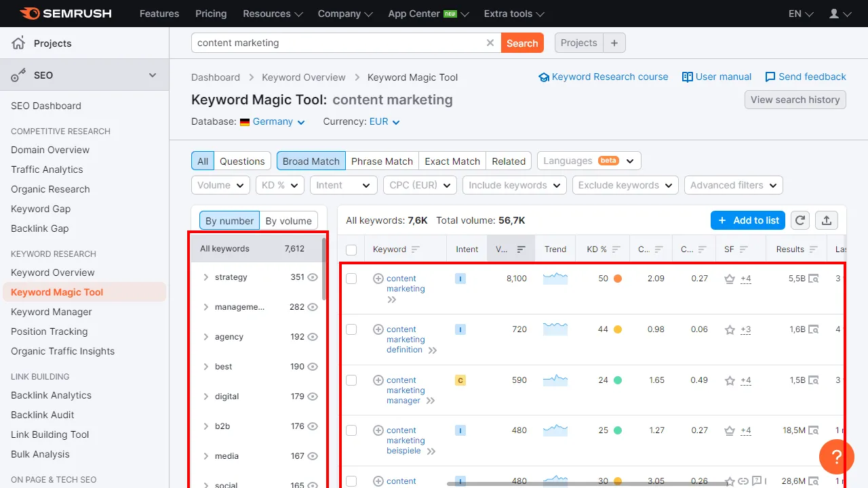The height and width of the screenshot is (488, 868).
Task: Switch to the Questions tab
Action: [x=242, y=161]
